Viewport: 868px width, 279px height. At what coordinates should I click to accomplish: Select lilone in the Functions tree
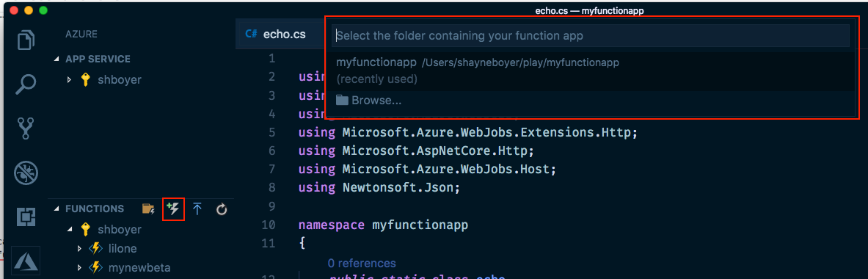pos(123,249)
